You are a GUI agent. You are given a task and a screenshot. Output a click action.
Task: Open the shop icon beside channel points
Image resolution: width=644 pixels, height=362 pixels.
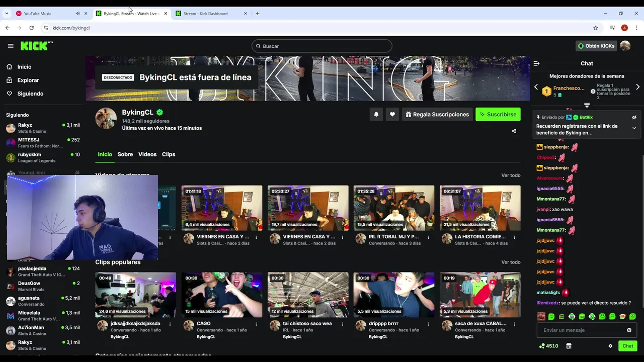(x=569, y=346)
